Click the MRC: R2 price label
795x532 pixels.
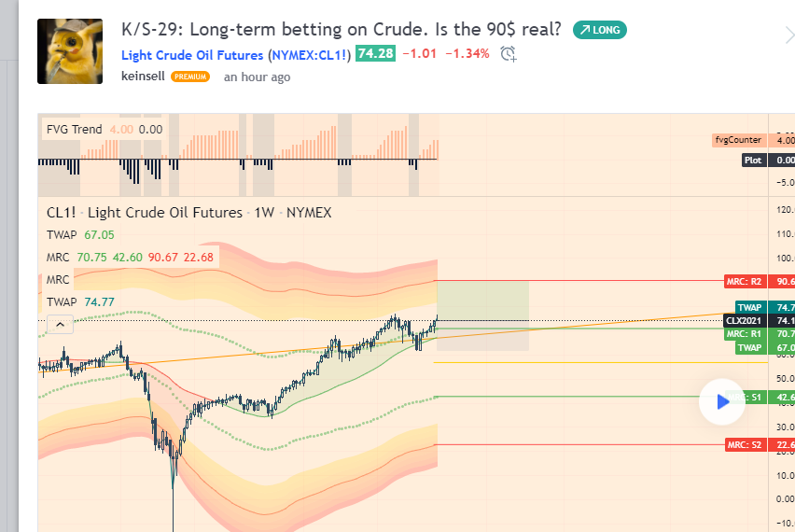tap(745, 282)
